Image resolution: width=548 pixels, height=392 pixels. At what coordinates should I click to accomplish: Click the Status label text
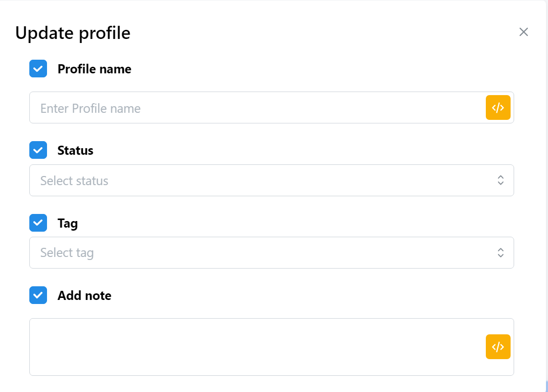pos(75,151)
